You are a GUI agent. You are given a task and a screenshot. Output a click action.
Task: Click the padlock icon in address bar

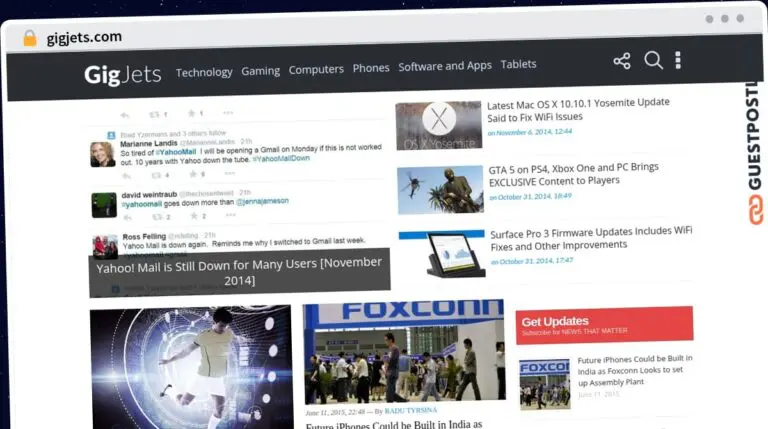tap(29, 38)
